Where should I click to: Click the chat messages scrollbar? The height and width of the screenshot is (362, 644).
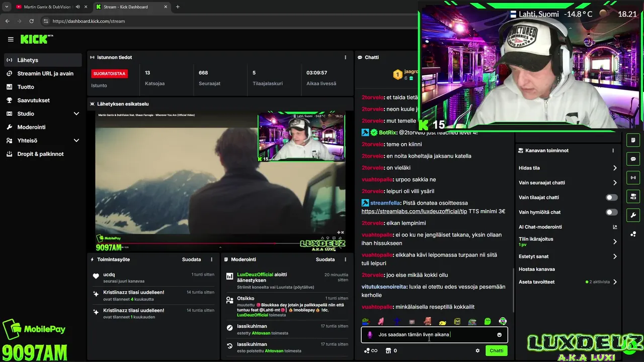point(513,290)
